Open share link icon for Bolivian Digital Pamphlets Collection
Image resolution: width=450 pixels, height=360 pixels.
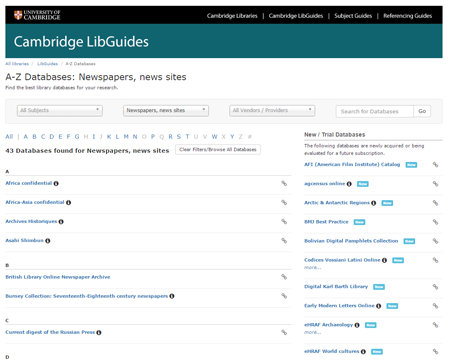(x=435, y=241)
